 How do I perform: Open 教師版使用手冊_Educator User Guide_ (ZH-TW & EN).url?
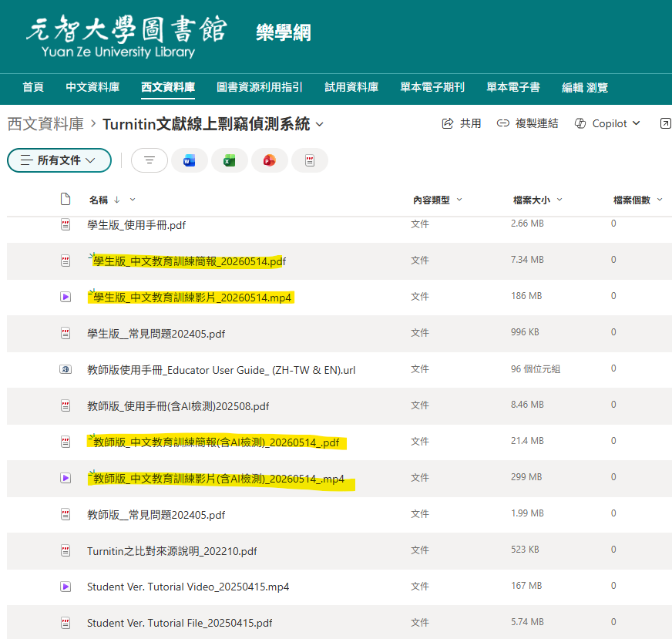221,370
